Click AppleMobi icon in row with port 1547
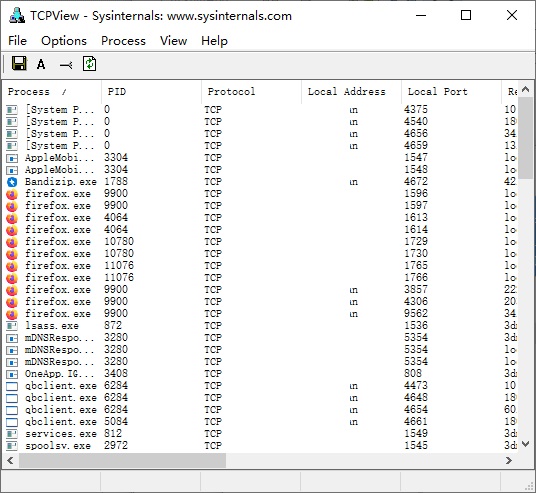This screenshot has width=536, height=493. coord(12,158)
